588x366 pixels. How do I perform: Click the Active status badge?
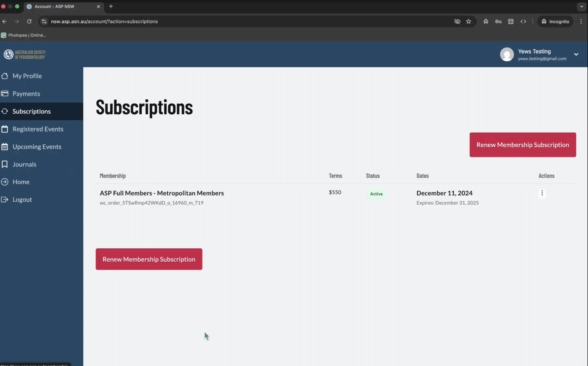click(x=376, y=194)
